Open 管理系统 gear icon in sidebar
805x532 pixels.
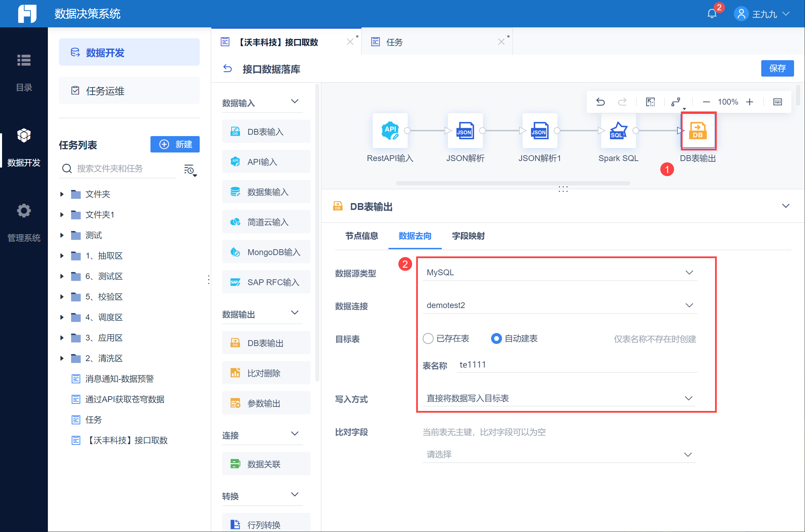click(24, 211)
